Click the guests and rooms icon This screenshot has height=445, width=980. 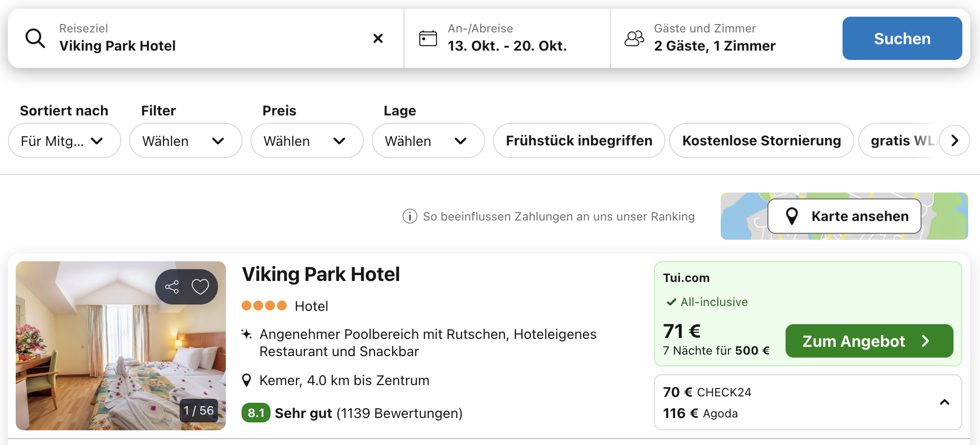pos(634,38)
